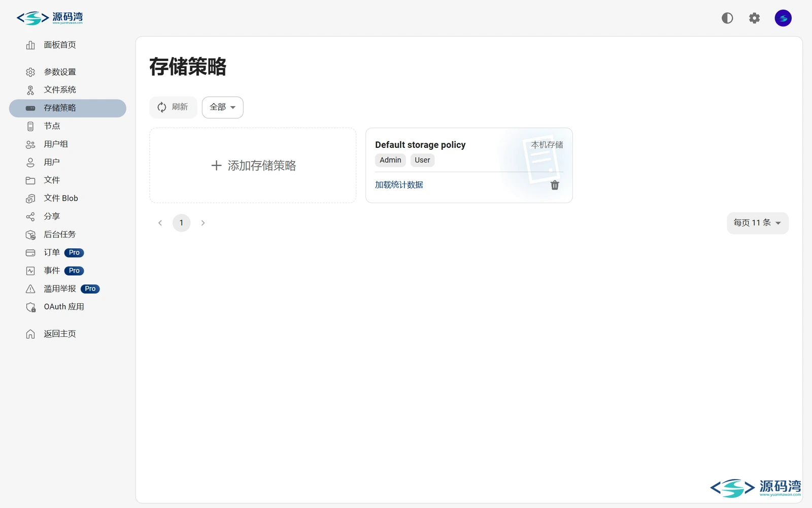Open the user avatar menu
The width and height of the screenshot is (812, 508).
[x=783, y=18]
